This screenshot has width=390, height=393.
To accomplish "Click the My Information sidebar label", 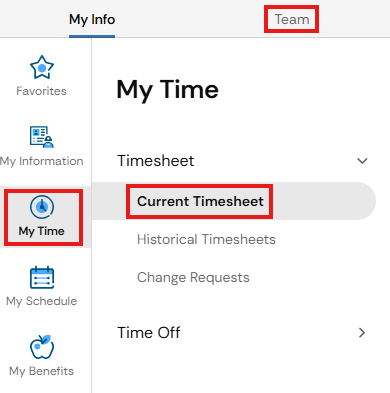I will pyautogui.click(x=42, y=161).
